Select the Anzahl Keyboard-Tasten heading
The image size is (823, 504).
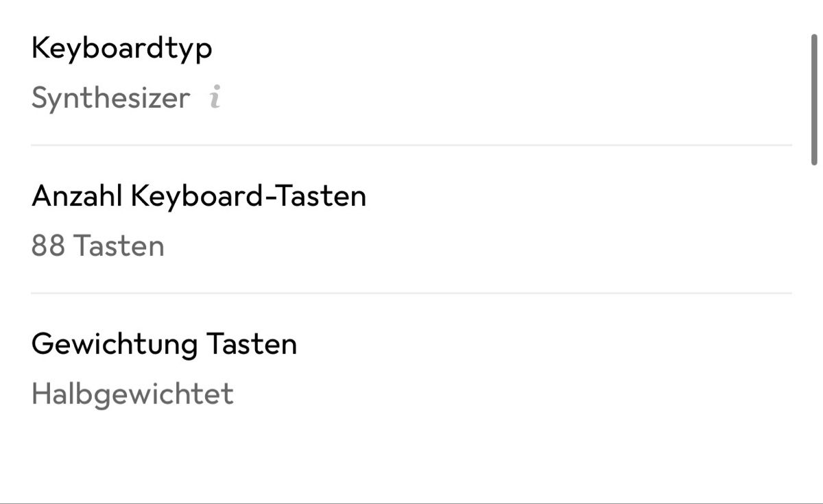point(199,196)
